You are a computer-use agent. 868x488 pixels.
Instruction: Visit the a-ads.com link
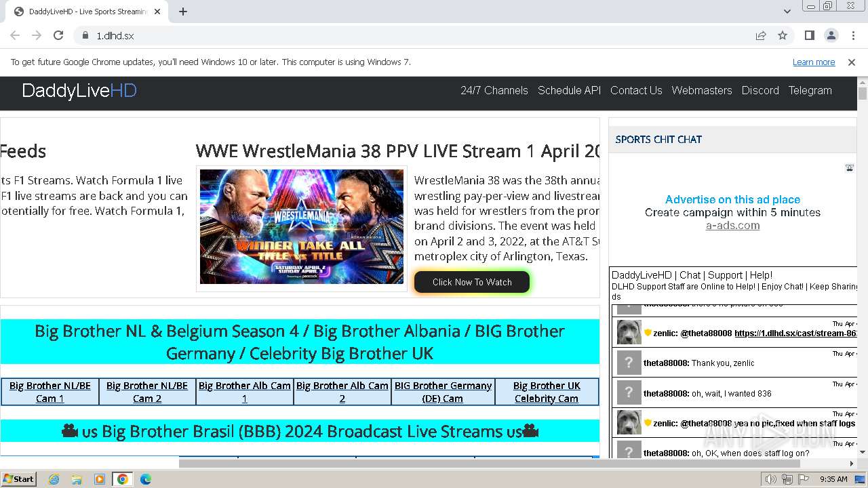coord(732,226)
